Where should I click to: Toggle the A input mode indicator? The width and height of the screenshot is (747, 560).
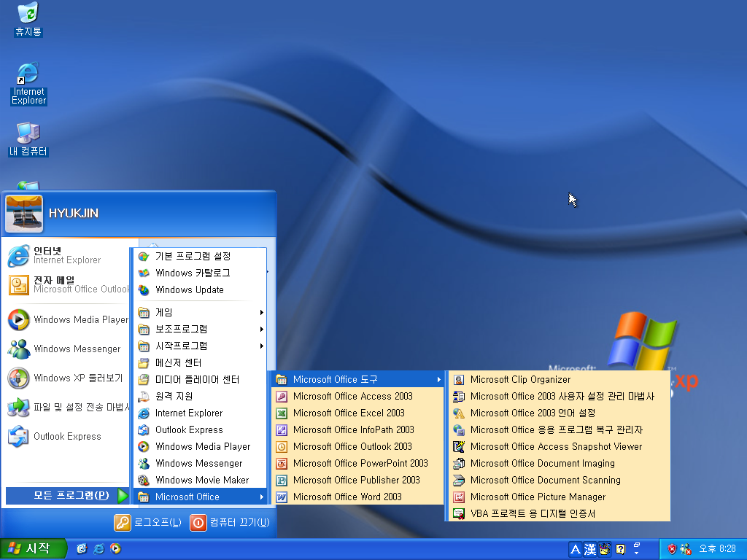[575, 550]
